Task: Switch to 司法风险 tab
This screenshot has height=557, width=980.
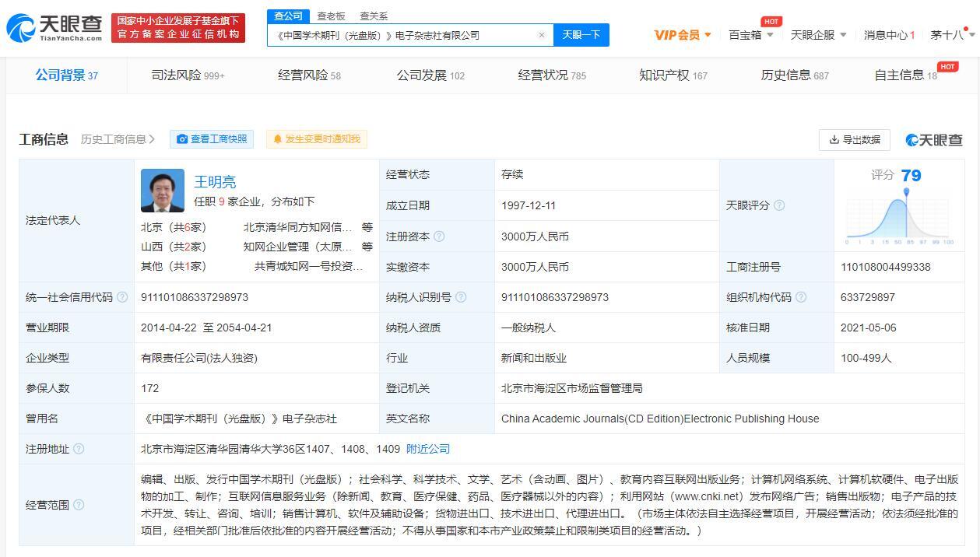Action: (x=188, y=75)
